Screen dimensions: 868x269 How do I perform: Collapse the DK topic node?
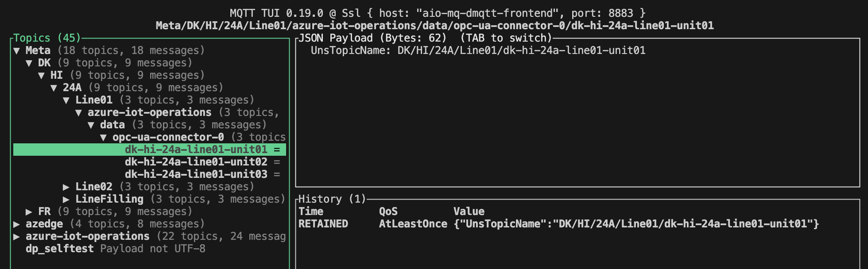pyautogui.click(x=31, y=63)
